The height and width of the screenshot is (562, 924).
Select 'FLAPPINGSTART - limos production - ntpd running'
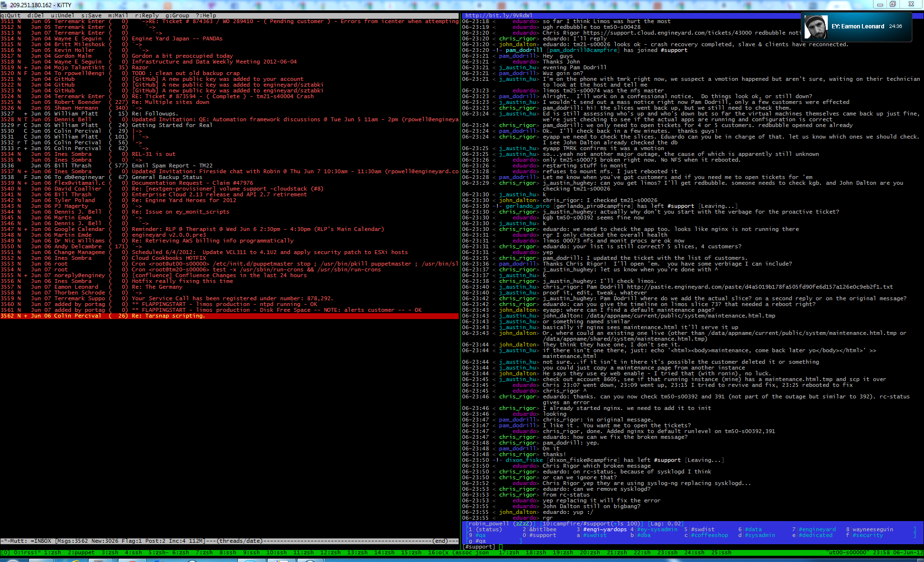[x=229, y=304]
